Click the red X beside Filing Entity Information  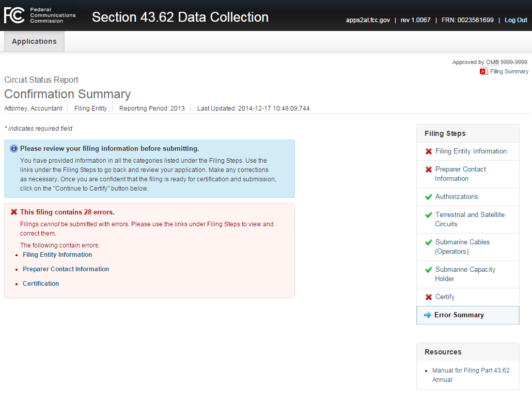click(428, 151)
